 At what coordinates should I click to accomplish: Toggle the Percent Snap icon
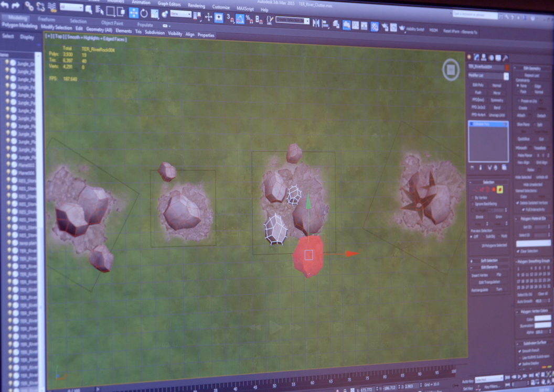tap(249, 19)
